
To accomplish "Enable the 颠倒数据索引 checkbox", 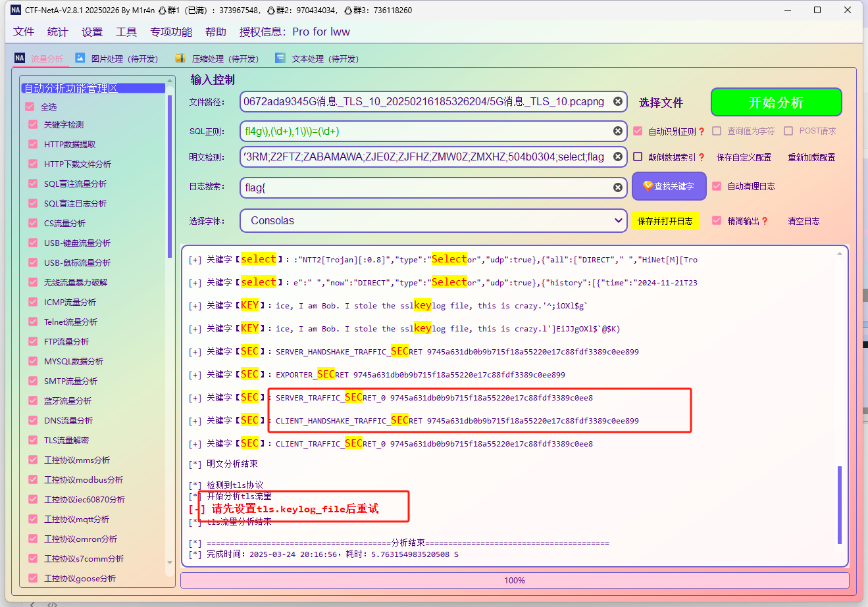I will (638, 157).
